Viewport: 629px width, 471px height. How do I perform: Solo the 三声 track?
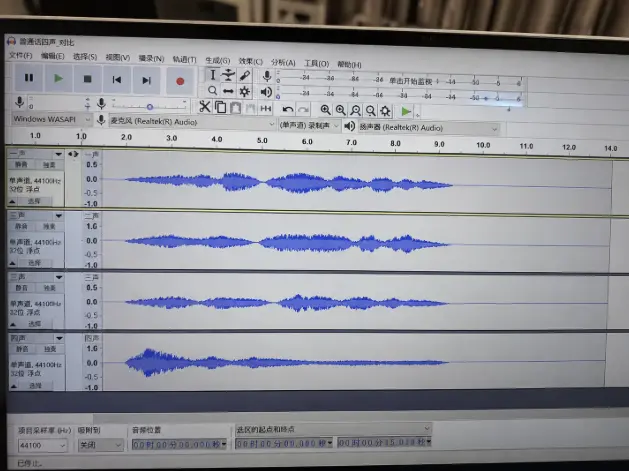tap(49, 288)
